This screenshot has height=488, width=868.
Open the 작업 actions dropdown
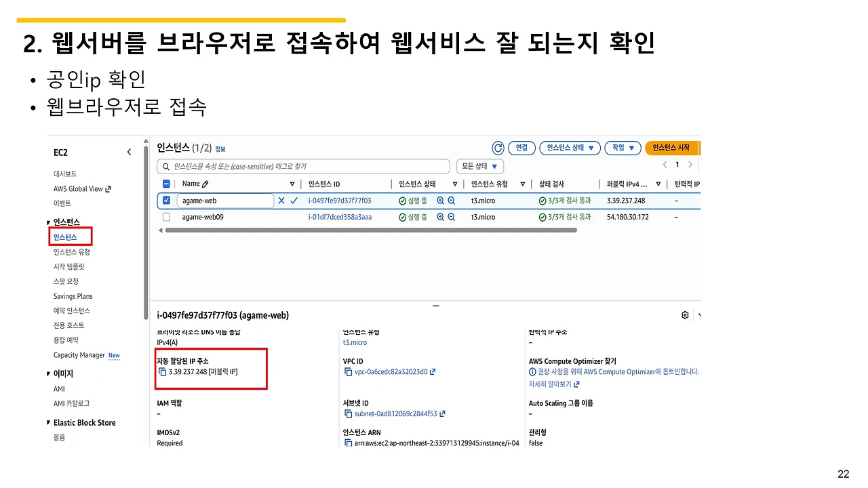[x=623, y=148]
